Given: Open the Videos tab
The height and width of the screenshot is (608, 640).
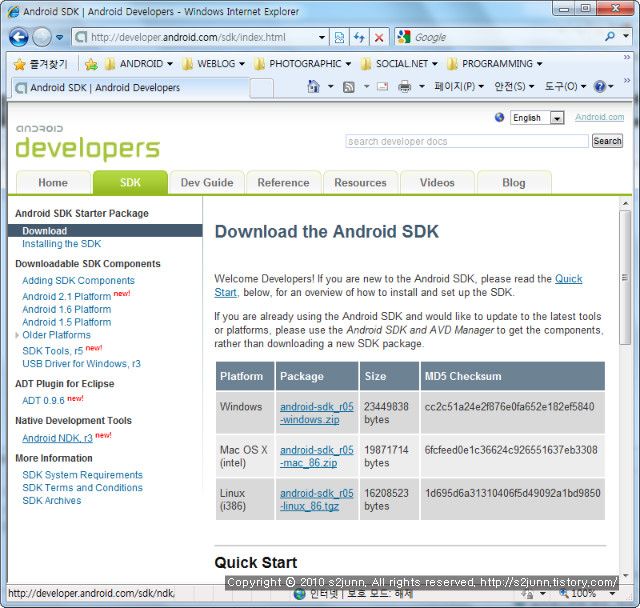Looking at the screenshot, I should (437, 183).
